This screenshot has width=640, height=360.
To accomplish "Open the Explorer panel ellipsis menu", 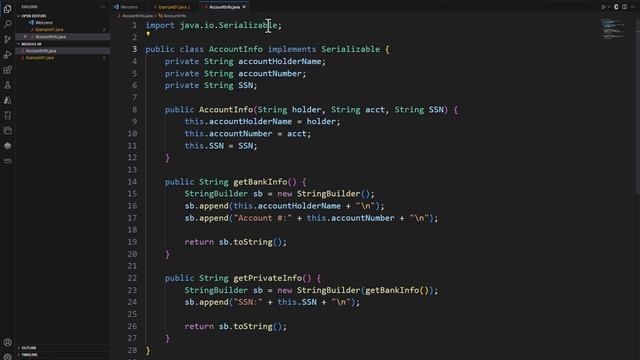I will point(102,7).
